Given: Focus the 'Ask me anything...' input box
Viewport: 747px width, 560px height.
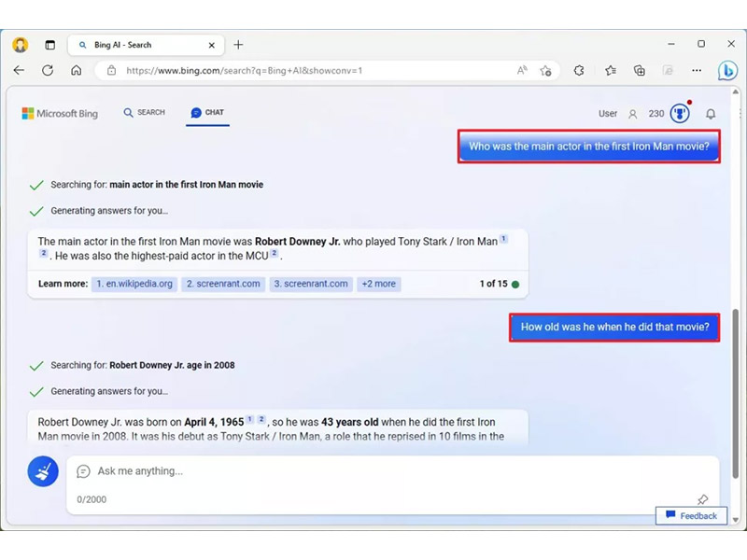Looking at the screenshot, I should click(x=392, y=484).
